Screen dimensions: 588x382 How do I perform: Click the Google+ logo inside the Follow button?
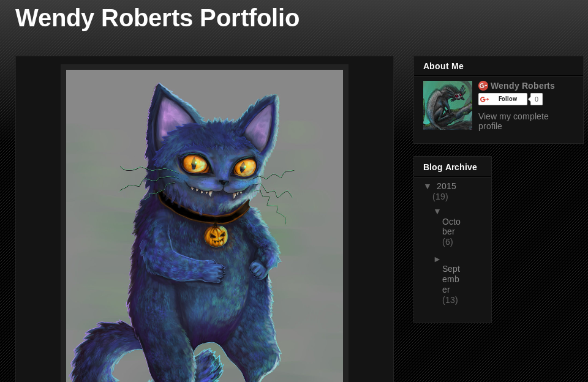pyautogui.click(x=484, y=99)
